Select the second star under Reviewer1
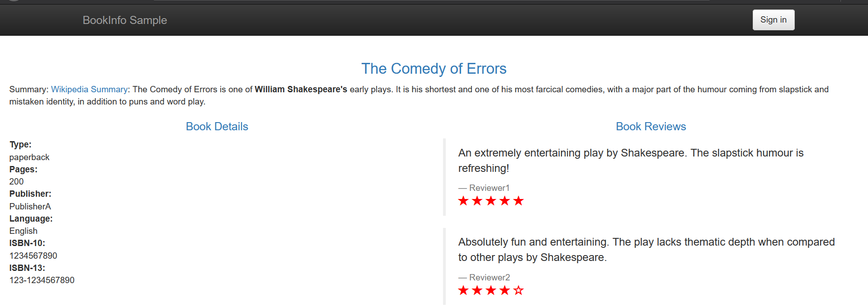Viewport: 868px width, 308px height. pyautogui.click(x=477, y=201)
